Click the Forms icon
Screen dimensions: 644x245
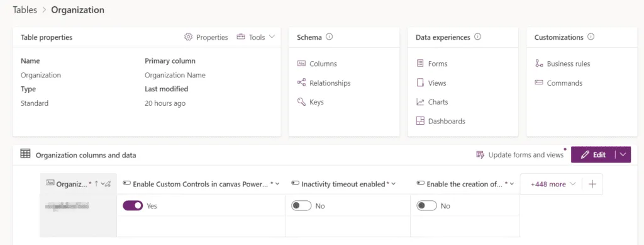(x=420, y=64)
